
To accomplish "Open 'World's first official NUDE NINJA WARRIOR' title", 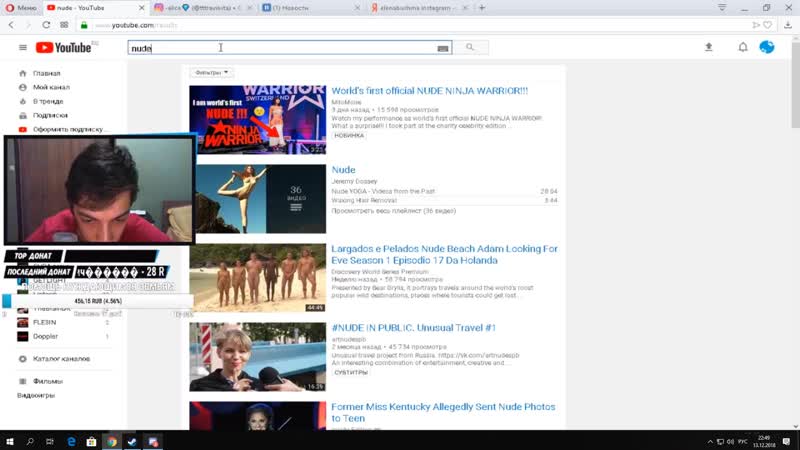I will tap(430, 91).
